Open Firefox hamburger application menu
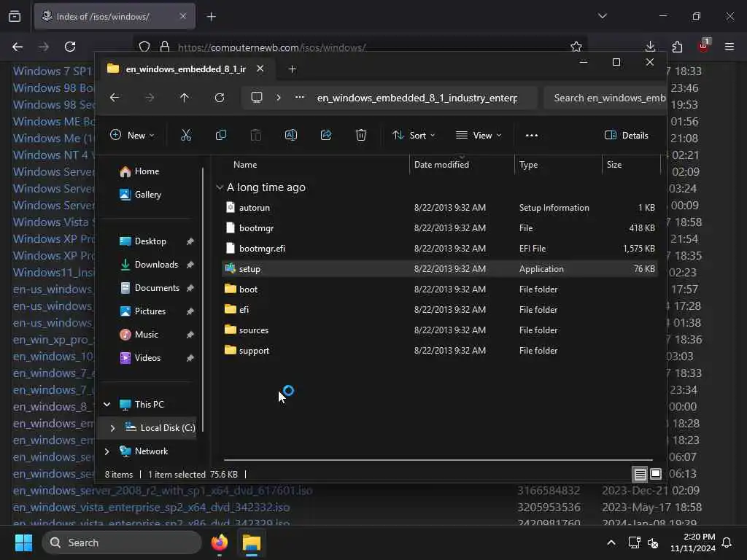This screenshot has height=560, width=747. [729, 47]
